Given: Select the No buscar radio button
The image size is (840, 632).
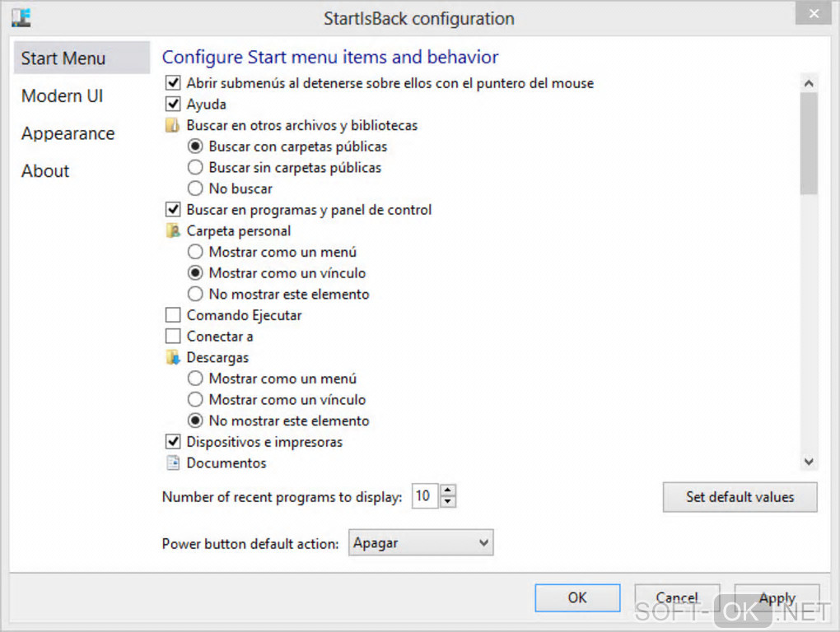Looking at the screenshot, I should [195, 188].
